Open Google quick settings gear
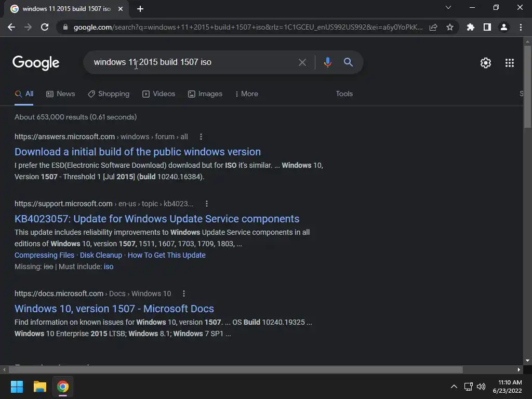Screen dimensions: 532x399 (486, 63)
